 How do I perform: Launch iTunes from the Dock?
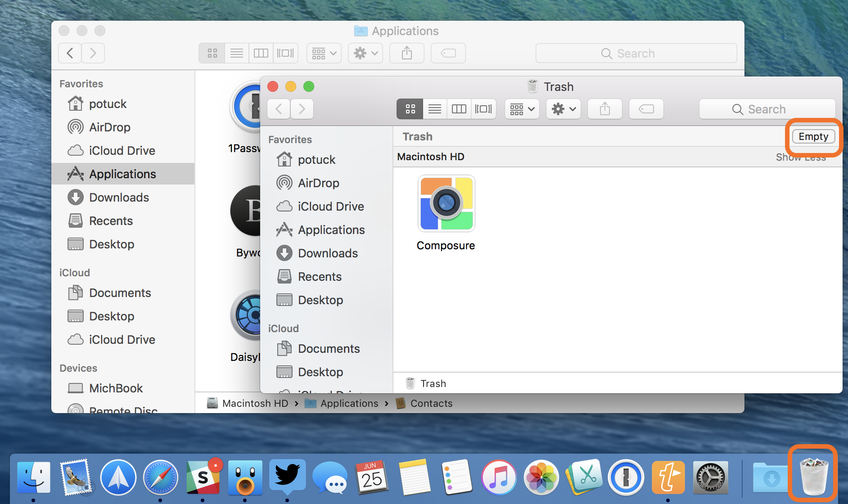[499, 477]
